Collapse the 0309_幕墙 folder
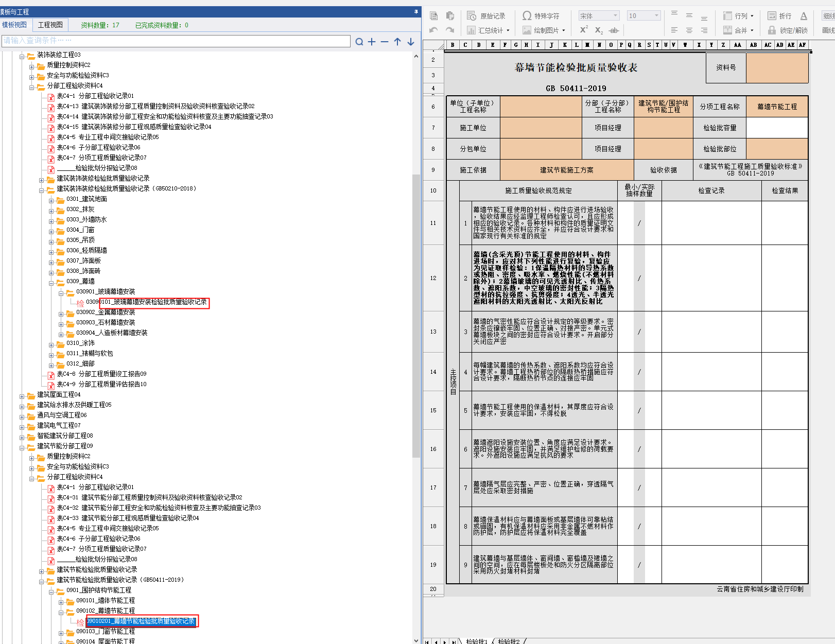The height and width of the screenshot is (644, 835). click(x=51, y=283)
